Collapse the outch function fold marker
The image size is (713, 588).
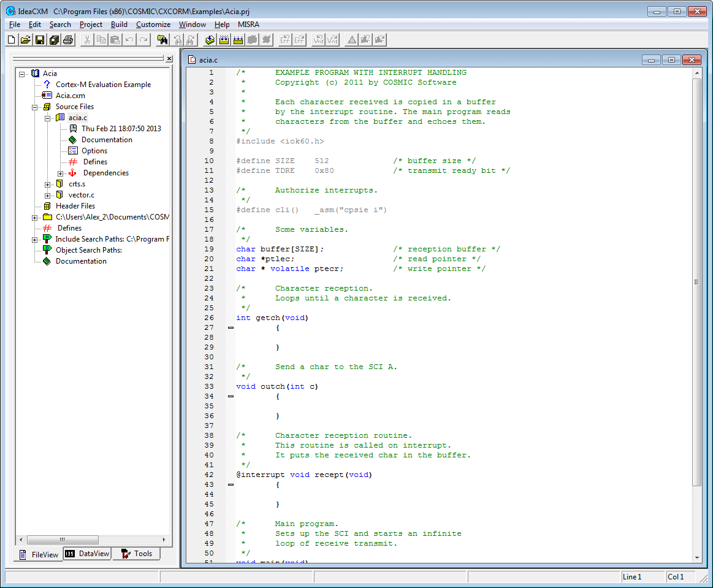[231, 396]
